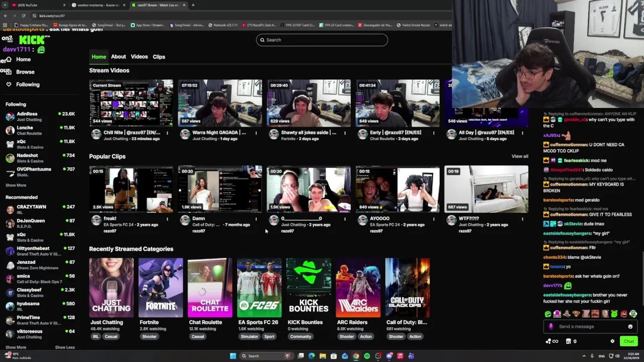Open Chrome from the taskbar
The width and height of the screenshot is (644, 362).
point(356,356)
